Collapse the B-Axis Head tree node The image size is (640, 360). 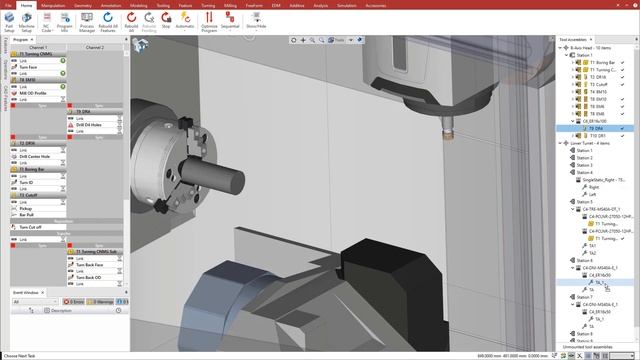[x=560, y=48]
